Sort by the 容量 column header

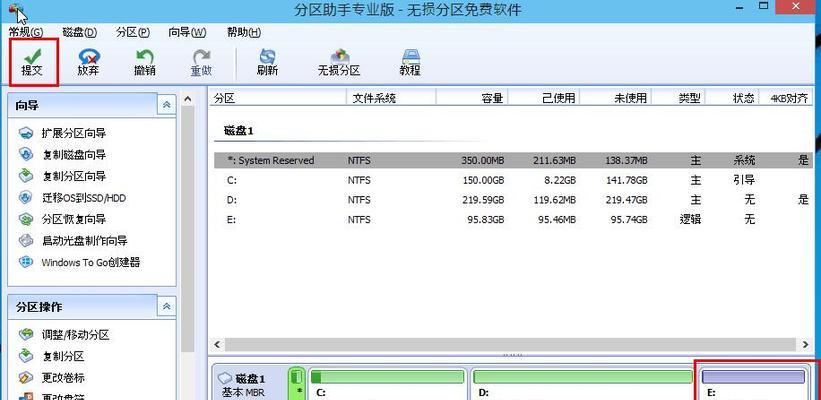(472, 98)
